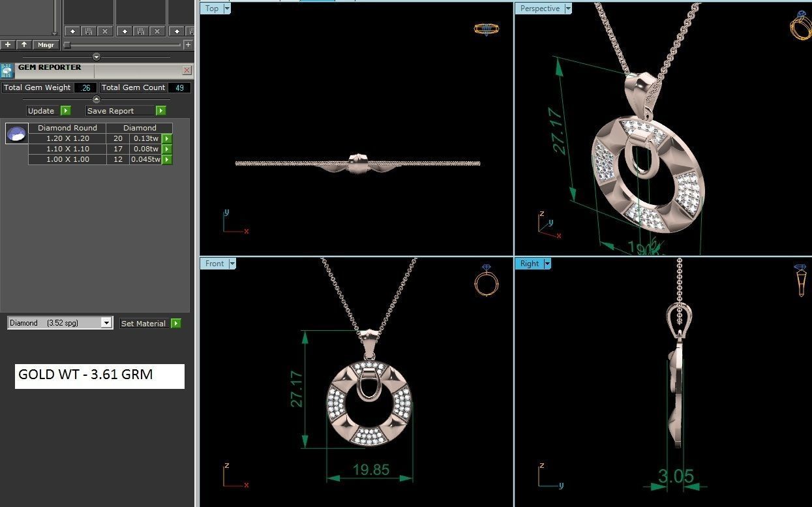Select the 1.20 X 1.20 size cell
This screenshot has height=507, width=812.
tap(67, 138)
